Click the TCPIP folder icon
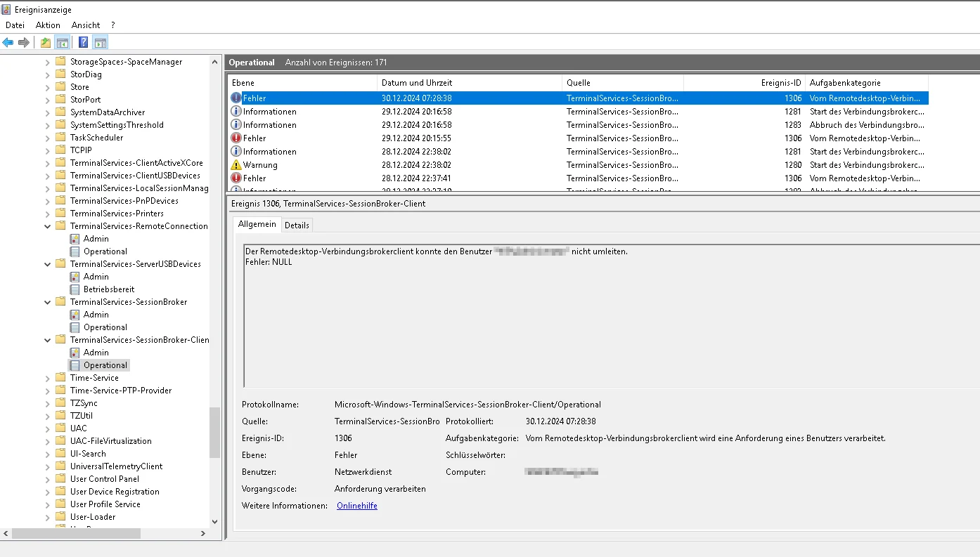This screenshot has width=980, height=557. click(60, 150)
